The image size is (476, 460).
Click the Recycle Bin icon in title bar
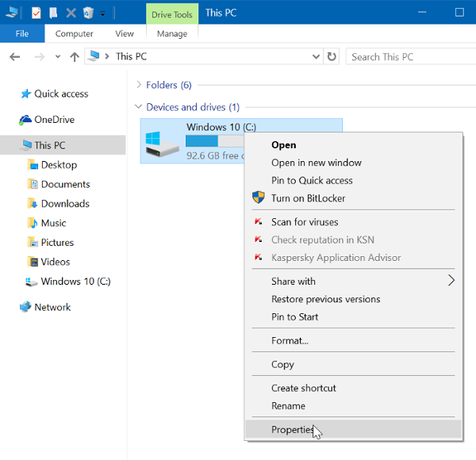tap(88, 13)
